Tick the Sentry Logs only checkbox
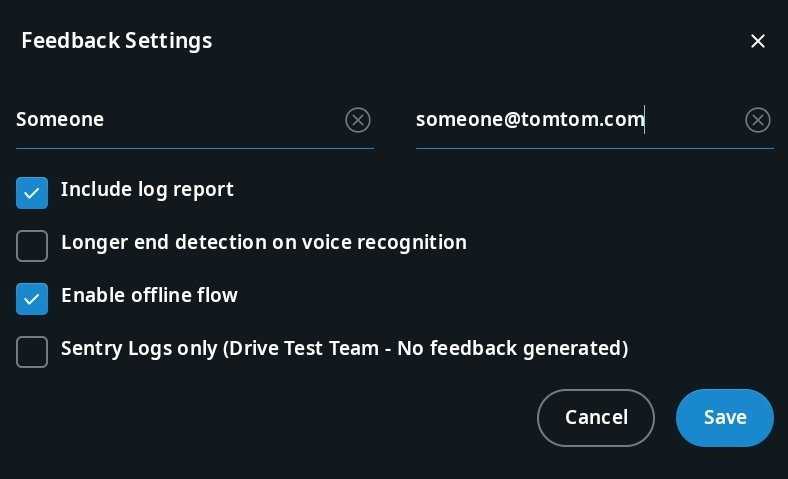 (32, 351)
